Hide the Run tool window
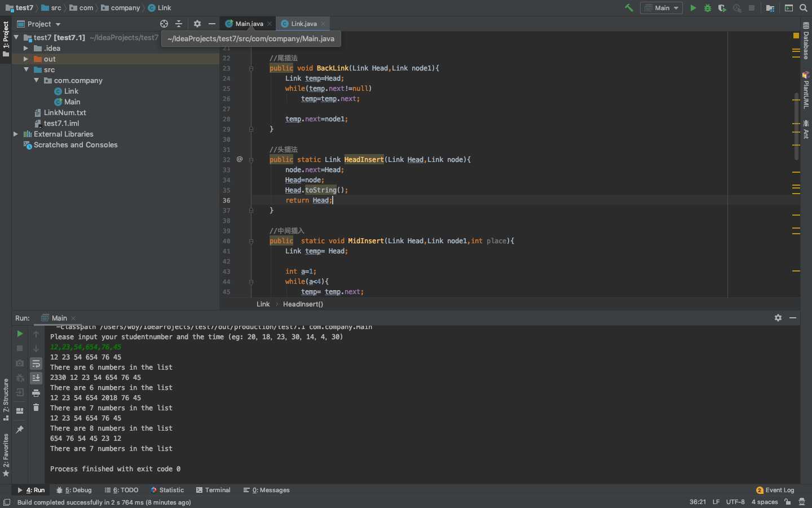 tap(793, 318)
